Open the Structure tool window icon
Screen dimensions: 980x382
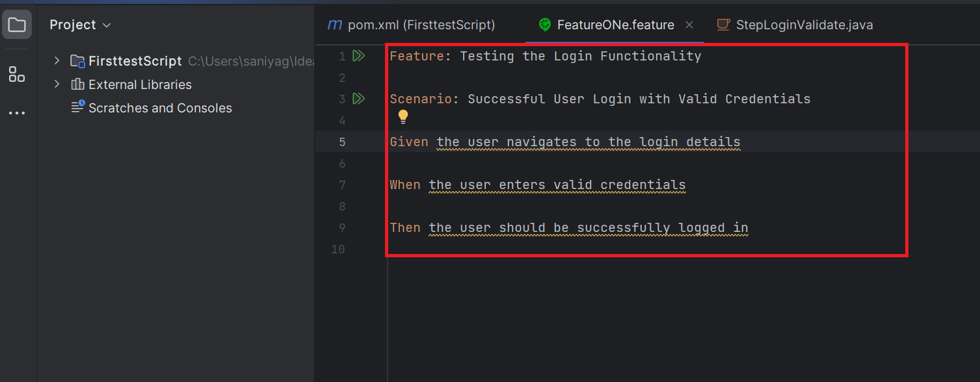click(x=17, y=74)
